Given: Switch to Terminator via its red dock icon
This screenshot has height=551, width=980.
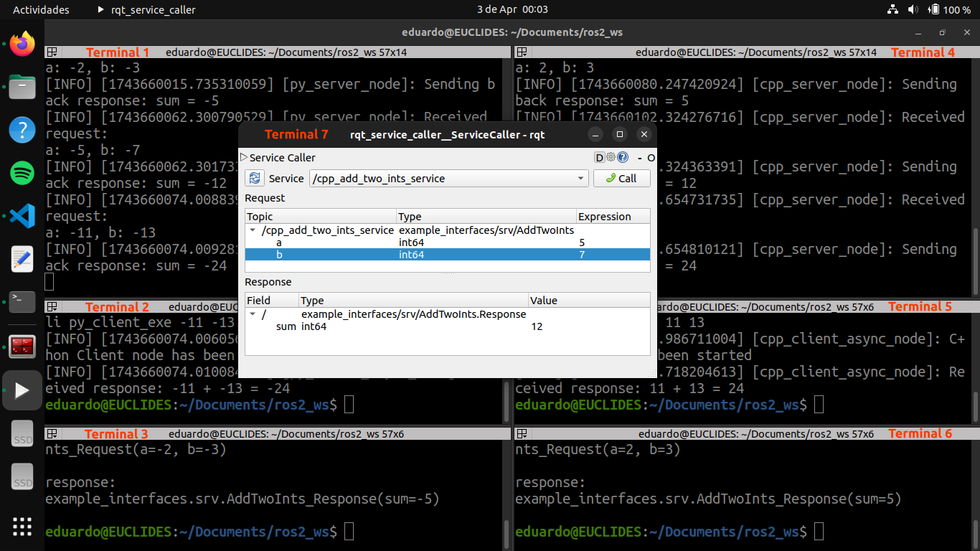Looking at the screenshot, I should click(22, 347).
